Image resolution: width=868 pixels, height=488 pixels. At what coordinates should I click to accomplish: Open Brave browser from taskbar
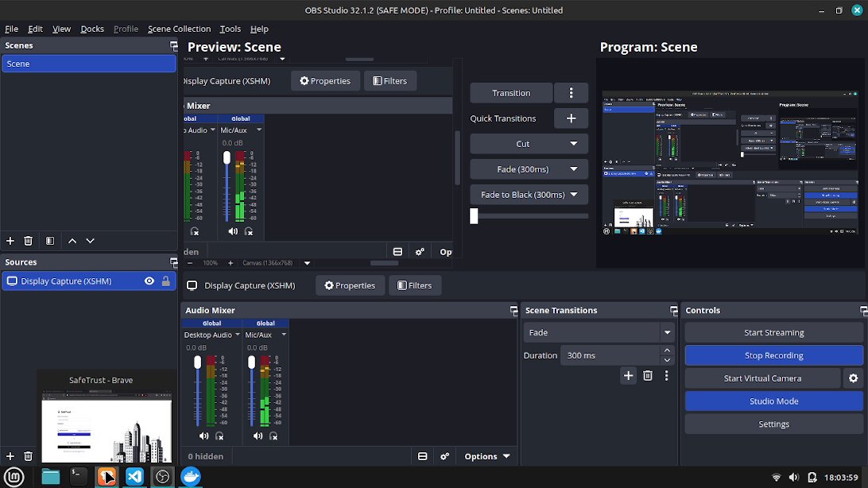pos(107,476)
